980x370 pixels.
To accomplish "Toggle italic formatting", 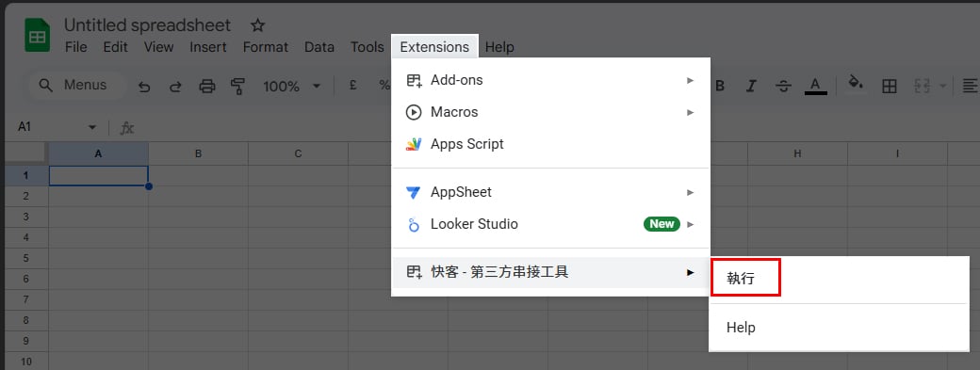I will tap(751, 86).
